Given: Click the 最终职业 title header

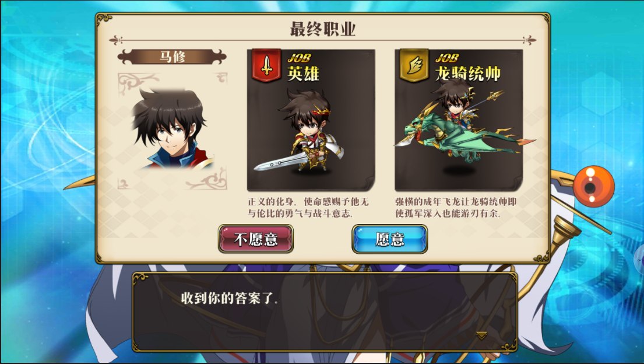Looking at the screenshot, I should 322,29.
